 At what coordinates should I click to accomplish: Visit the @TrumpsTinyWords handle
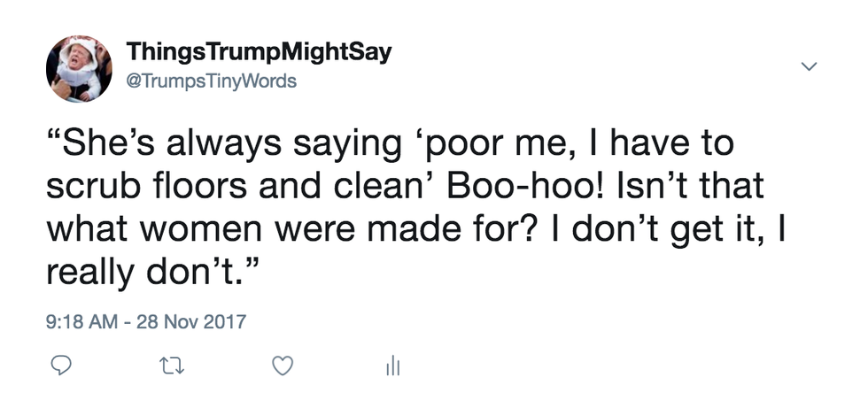point(212,82)
